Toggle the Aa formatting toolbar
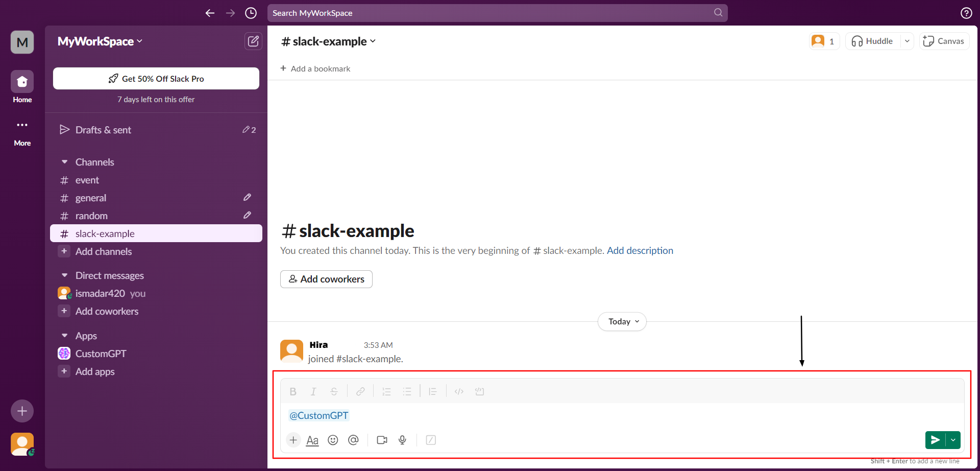 [312, 440]
